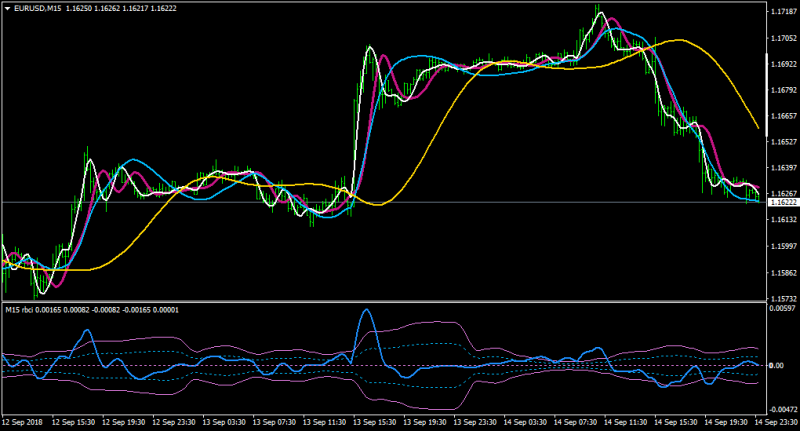Screen dimensions: 800x431
Task: Click the 14 Sep 23:30 time label
Action: tap(776, 422)
